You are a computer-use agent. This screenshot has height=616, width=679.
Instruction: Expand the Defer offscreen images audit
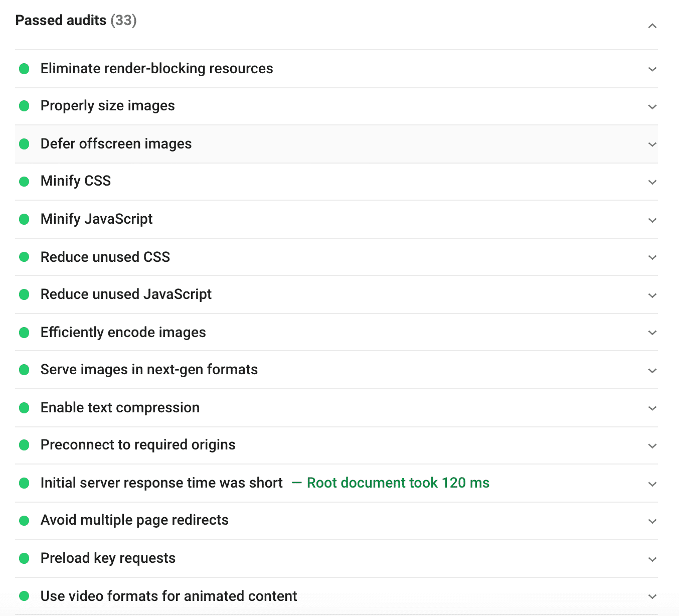652,144
